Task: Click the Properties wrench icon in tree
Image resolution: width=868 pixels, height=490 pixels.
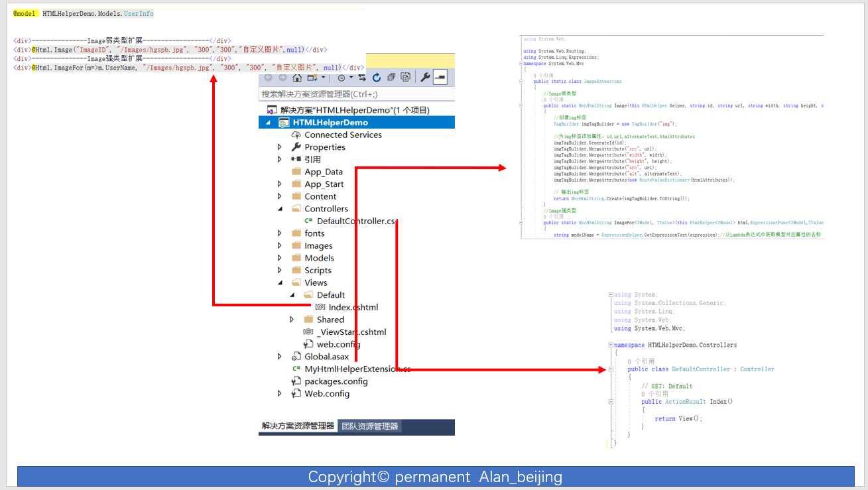Action: (x=296, y=147)
